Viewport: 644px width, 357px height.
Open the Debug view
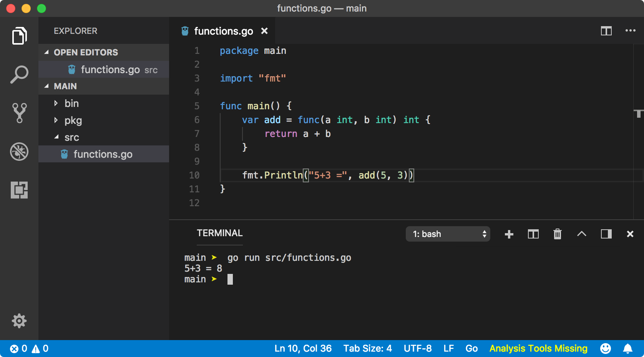point(19,152)
